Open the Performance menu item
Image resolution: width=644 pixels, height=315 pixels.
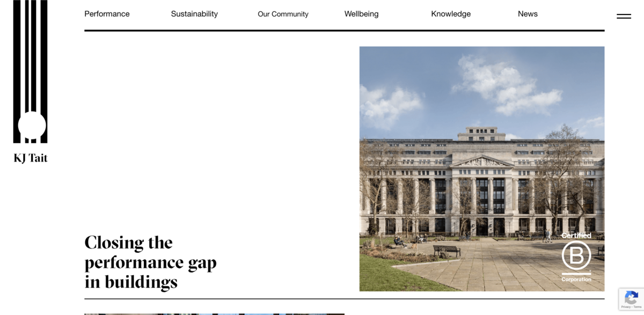tap(107, 14)
